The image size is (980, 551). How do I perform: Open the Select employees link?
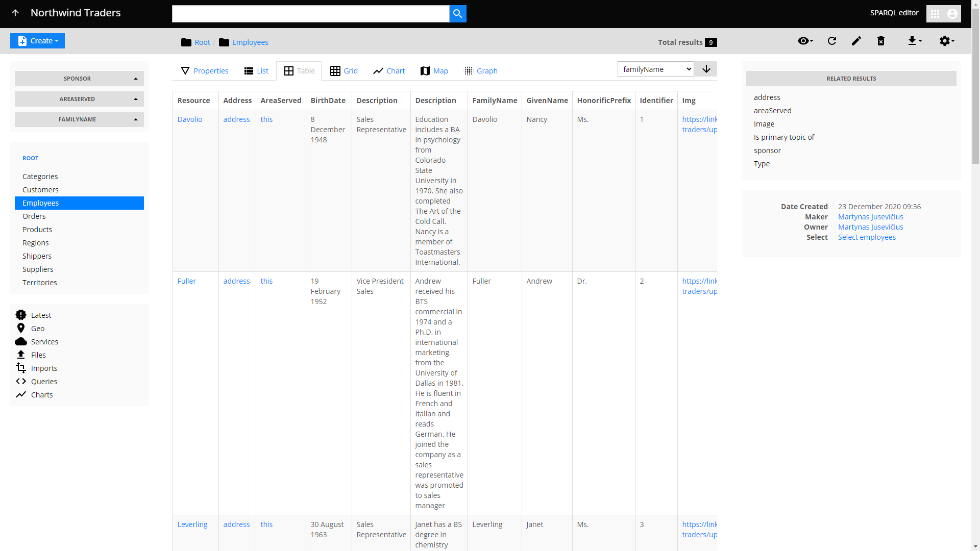pos(867,237)
